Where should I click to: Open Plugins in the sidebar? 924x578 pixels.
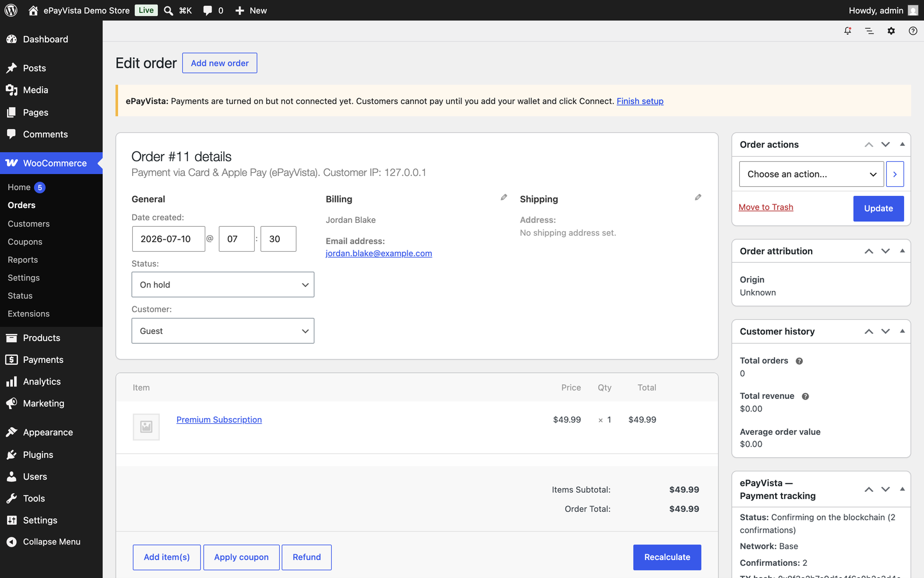(51, 455)
